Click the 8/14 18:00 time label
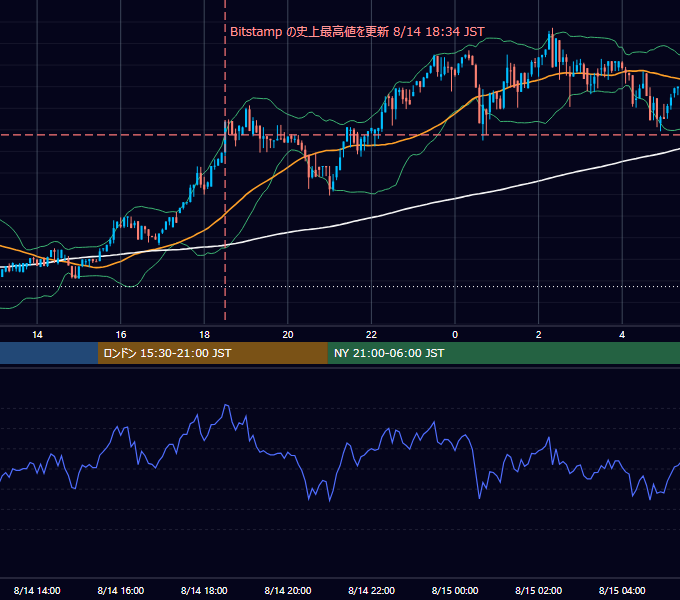This screenshot has width=680, height=600. tap(204, 590)
